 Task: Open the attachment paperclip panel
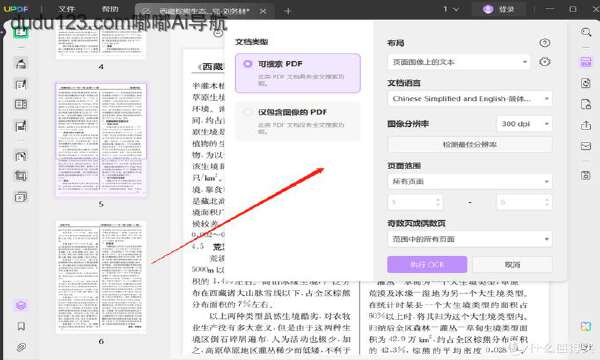pyautogui.click(x=21, y=347)
